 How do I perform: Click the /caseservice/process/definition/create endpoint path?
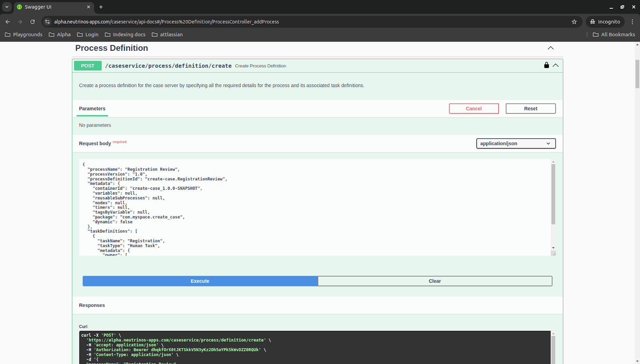(x=168, y=66)
